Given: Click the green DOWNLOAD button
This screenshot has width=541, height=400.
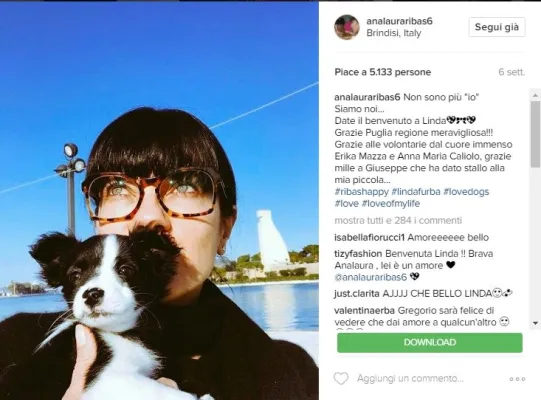Looking at the screenshot, I should (430, 342).
